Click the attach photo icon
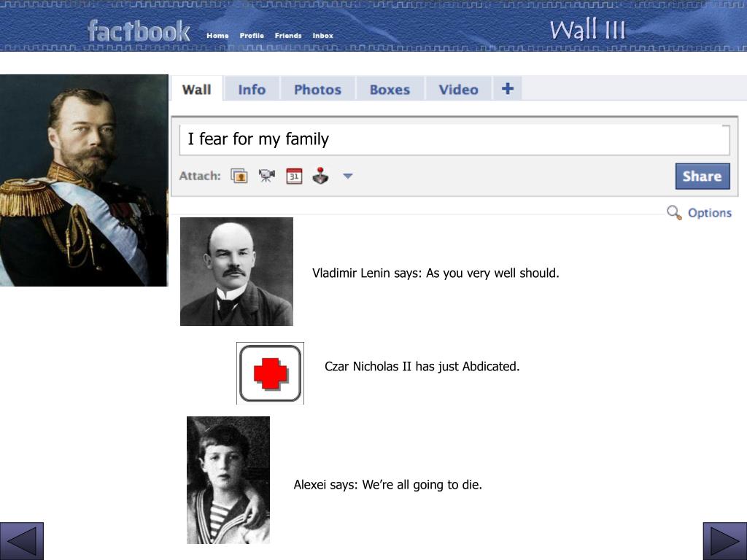The image size is (747, 560). click(239, 176)
